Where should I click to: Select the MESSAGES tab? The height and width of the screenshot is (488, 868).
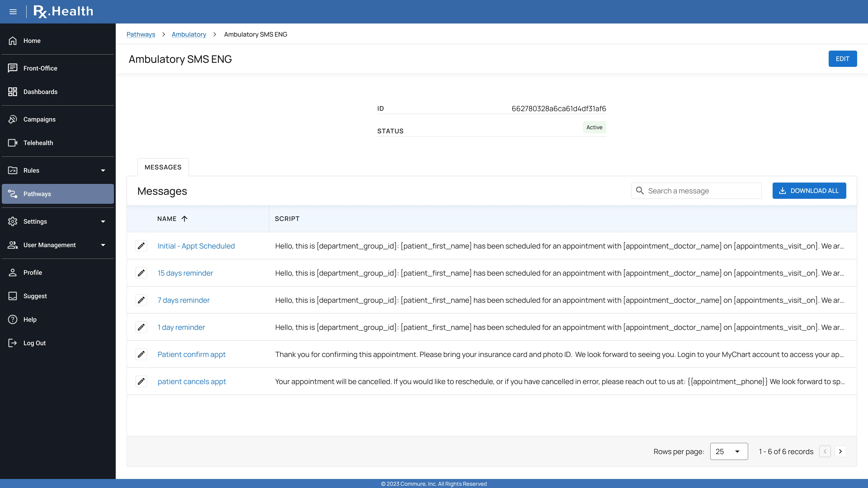point(163,167)
